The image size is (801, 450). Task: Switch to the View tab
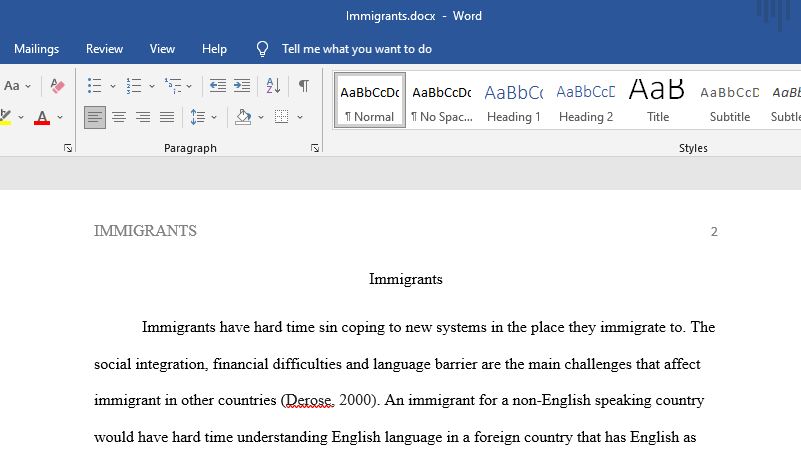[x=162, y=49]
